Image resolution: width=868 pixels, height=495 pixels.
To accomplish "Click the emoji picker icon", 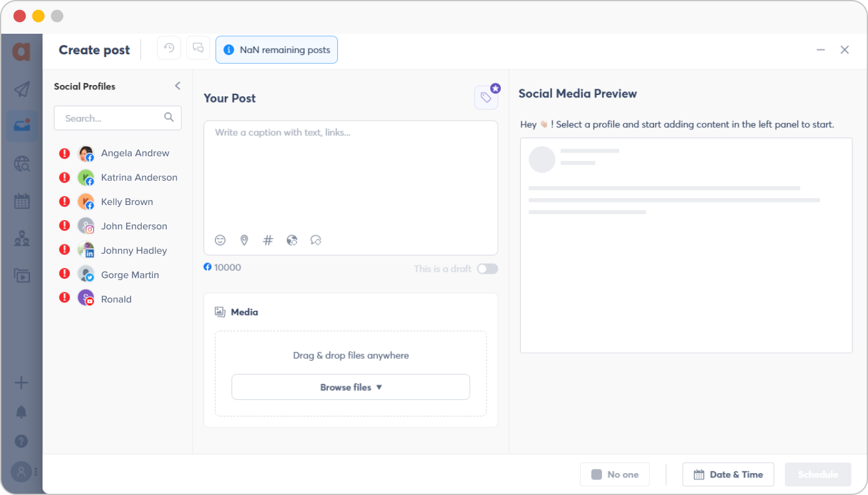I will coord(220,240).
